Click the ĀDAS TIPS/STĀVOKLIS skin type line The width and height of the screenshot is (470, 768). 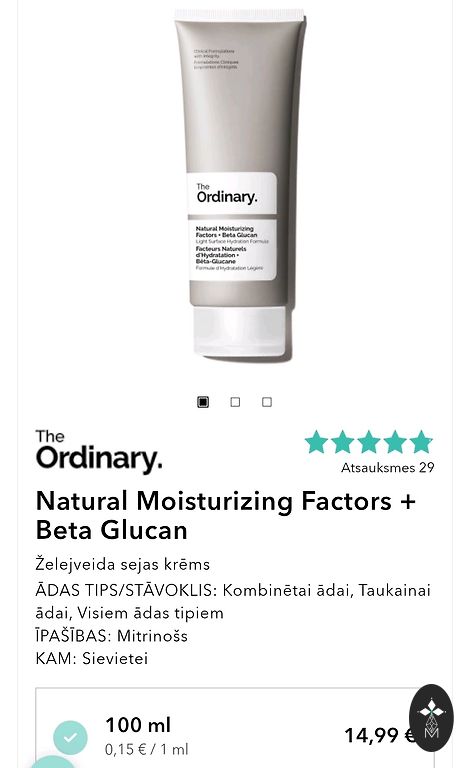click(233, 601)
